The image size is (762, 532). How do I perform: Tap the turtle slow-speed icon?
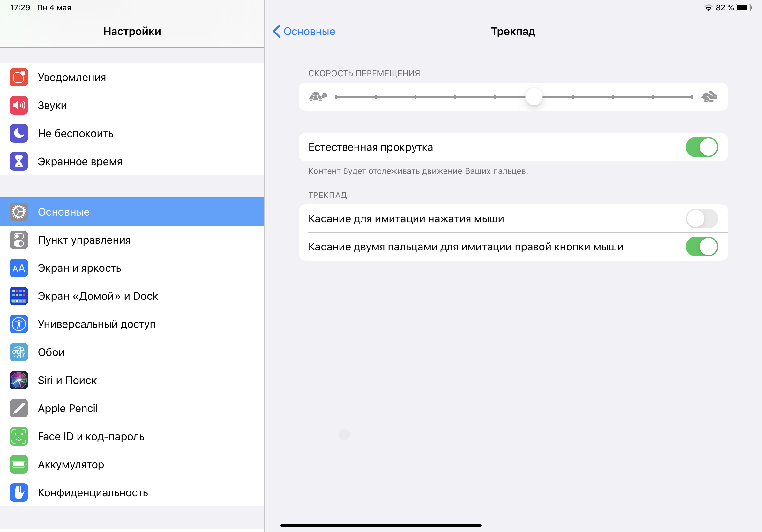click(x=317, y=97)
